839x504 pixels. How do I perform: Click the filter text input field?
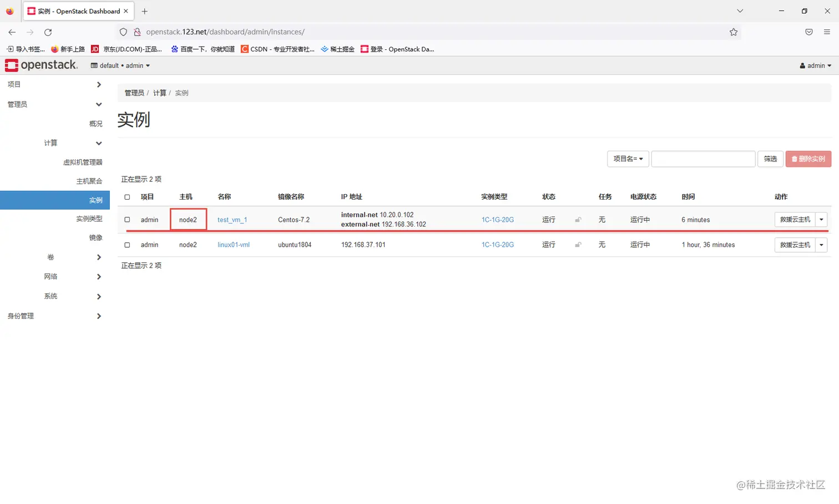[x=703, y=159]
